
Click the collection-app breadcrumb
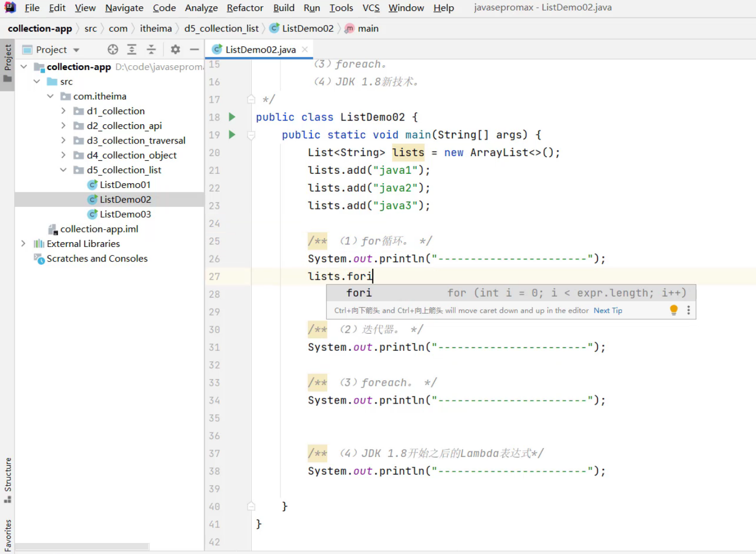tap(40, 29)
